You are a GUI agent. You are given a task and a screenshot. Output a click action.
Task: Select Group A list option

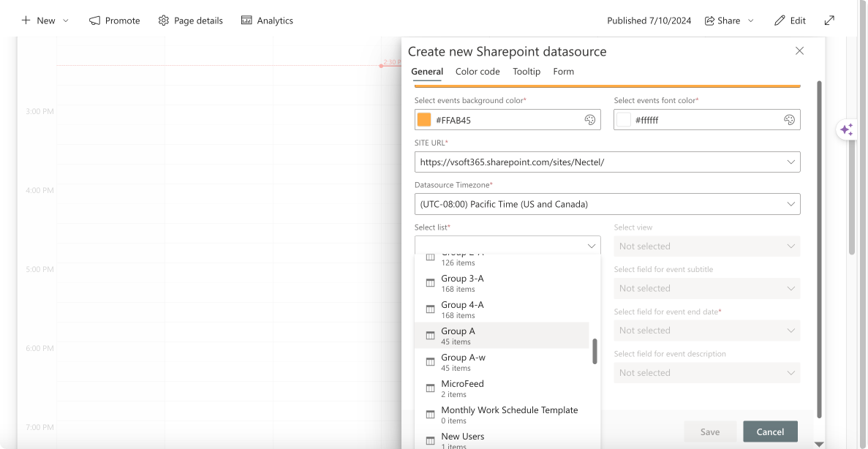[502, 336]
